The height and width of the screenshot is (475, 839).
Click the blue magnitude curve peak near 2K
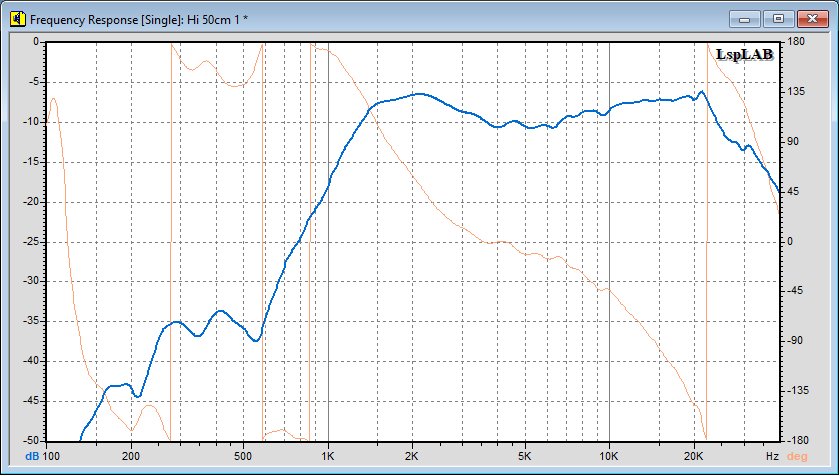click(x=419, y=94)
